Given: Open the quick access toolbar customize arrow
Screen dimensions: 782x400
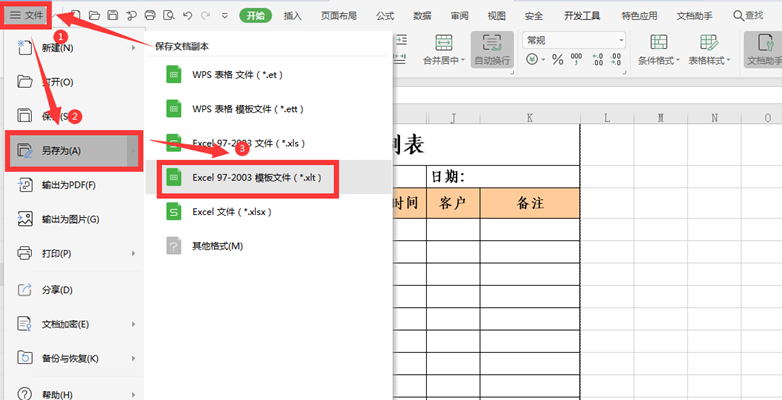Looking at the screenshot, I should coord(225,16).
